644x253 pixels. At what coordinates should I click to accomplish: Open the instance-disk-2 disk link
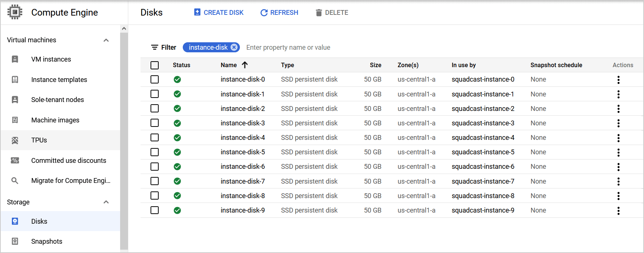point(242,109)
